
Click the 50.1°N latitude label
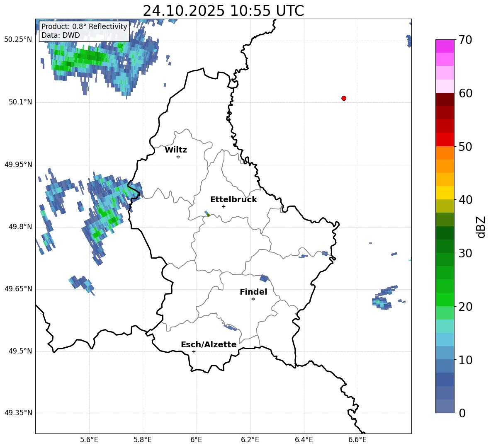(x=20, y=102)
